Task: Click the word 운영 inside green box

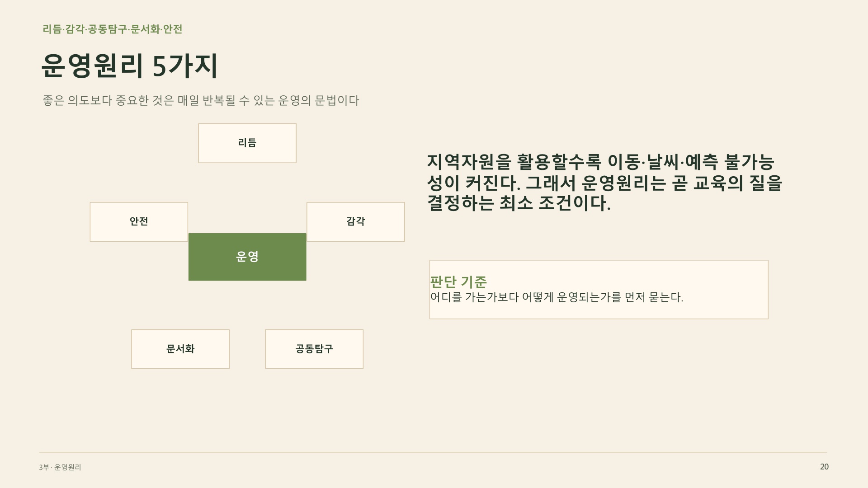Action: tap(247, 257)
